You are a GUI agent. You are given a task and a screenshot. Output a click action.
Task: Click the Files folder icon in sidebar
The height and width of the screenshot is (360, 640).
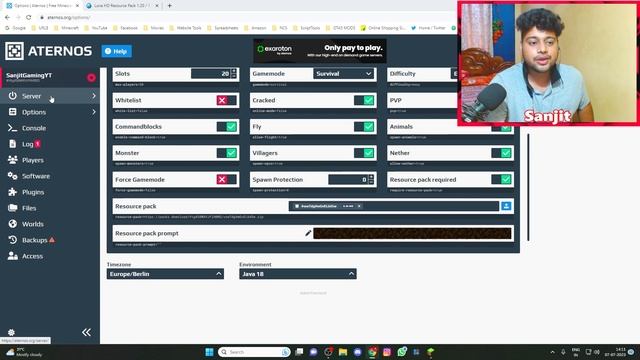[x=13, y=208]
